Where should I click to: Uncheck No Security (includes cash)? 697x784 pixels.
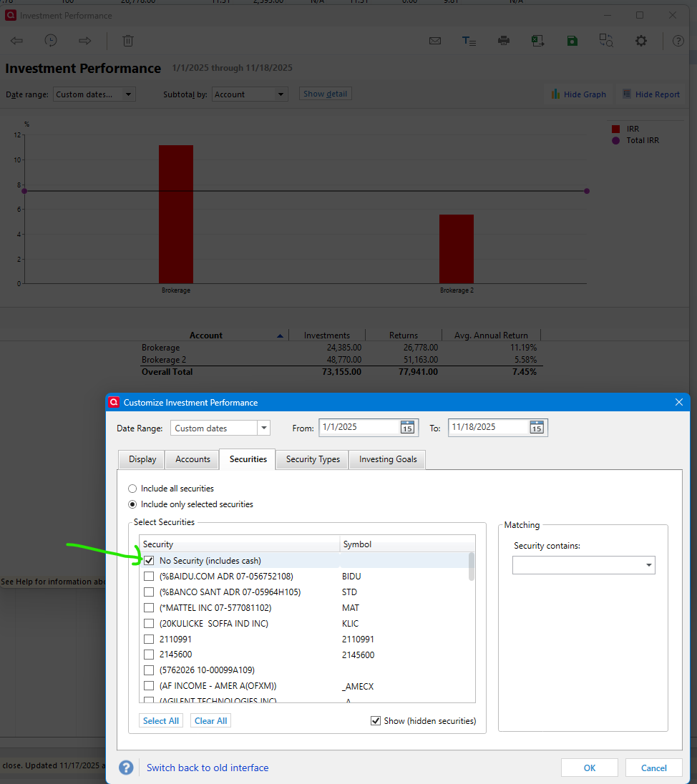(149, 561)
